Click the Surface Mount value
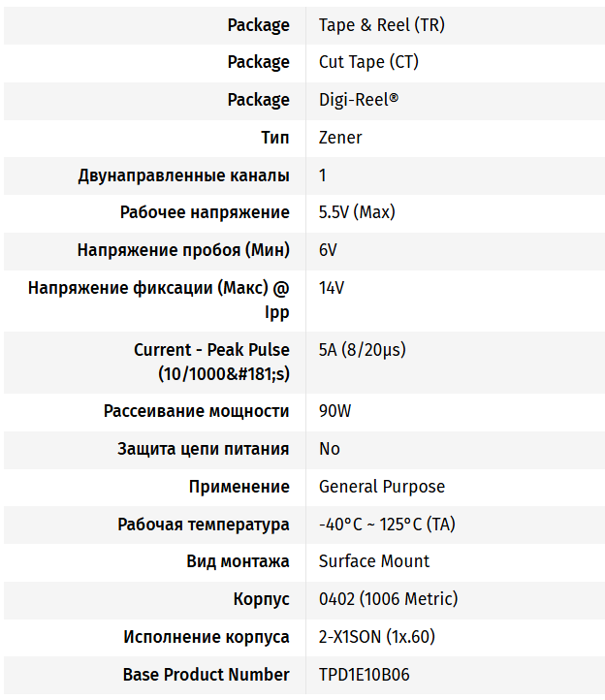Image resolution: width=605 pixels, height=700 pixels. coord(374,561)
